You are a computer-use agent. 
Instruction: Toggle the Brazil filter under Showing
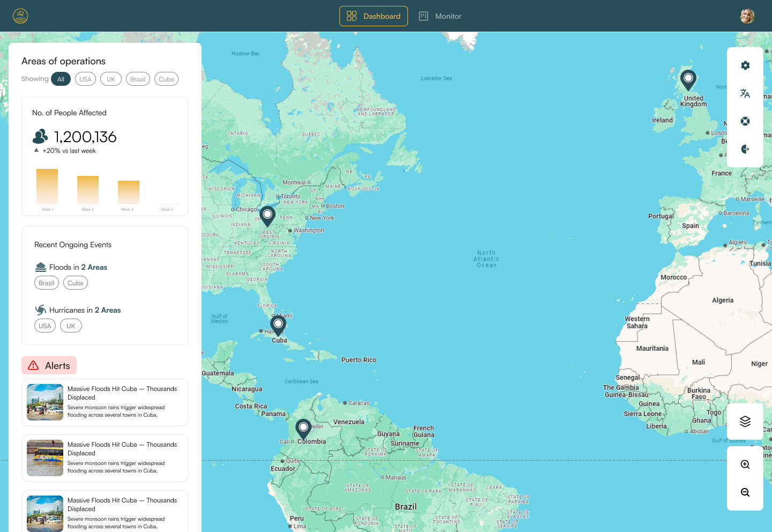(x=138, y=79)
